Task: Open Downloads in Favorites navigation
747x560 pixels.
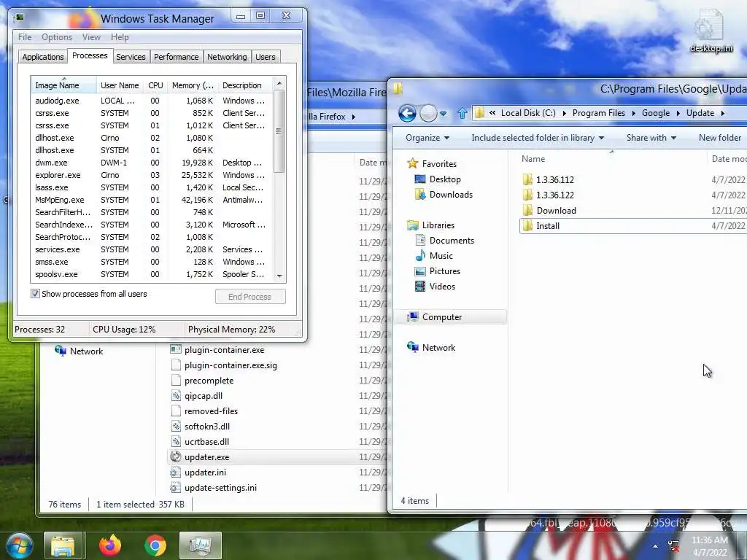Action: point(451,194)
